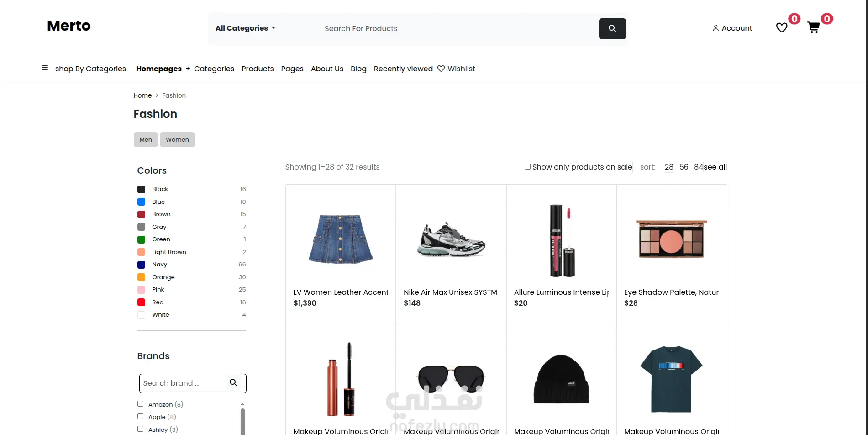The width and height of the screenshot is (868, 435).
Task: Click the search magnifier button in header
Action: click(612, 28)
